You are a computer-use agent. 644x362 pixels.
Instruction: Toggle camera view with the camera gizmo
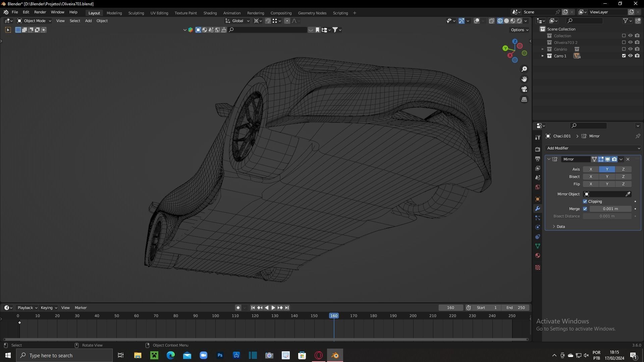(x=524, y=89)
